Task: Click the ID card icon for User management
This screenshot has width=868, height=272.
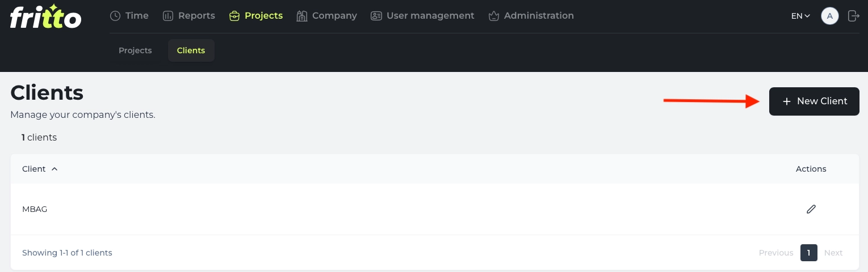Action: [376, 16]
